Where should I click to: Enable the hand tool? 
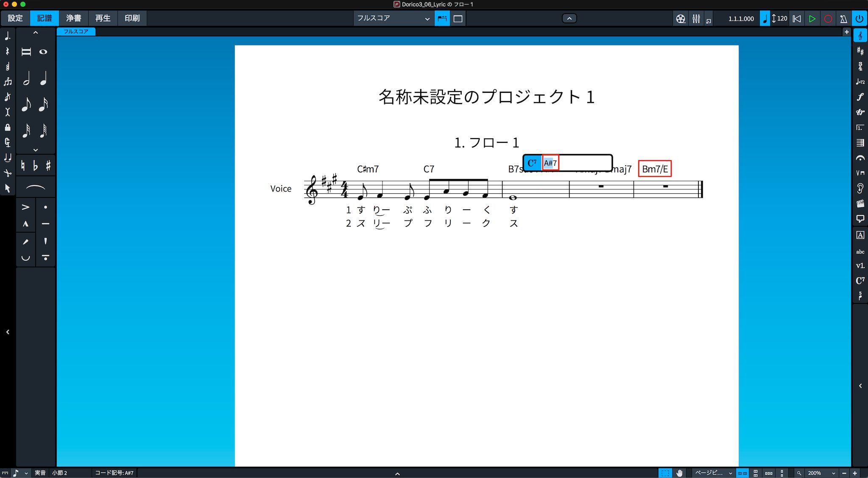[x=679, y=473]
